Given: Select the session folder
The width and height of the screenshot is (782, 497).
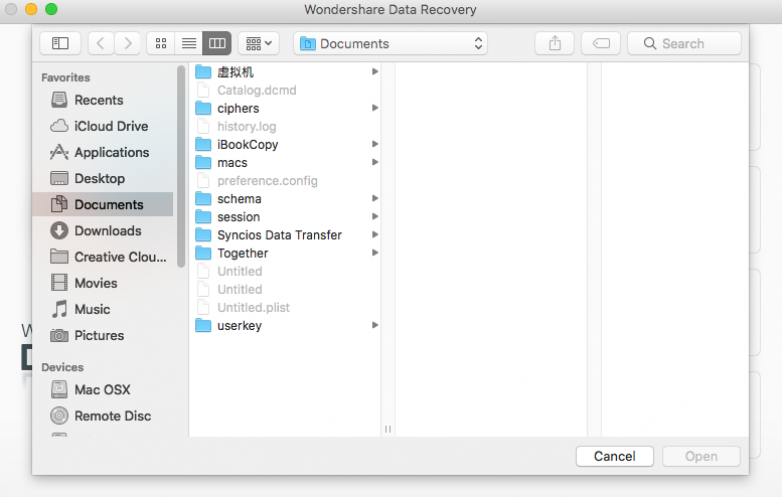Looking at the screenshot, I should click(287, 217).
